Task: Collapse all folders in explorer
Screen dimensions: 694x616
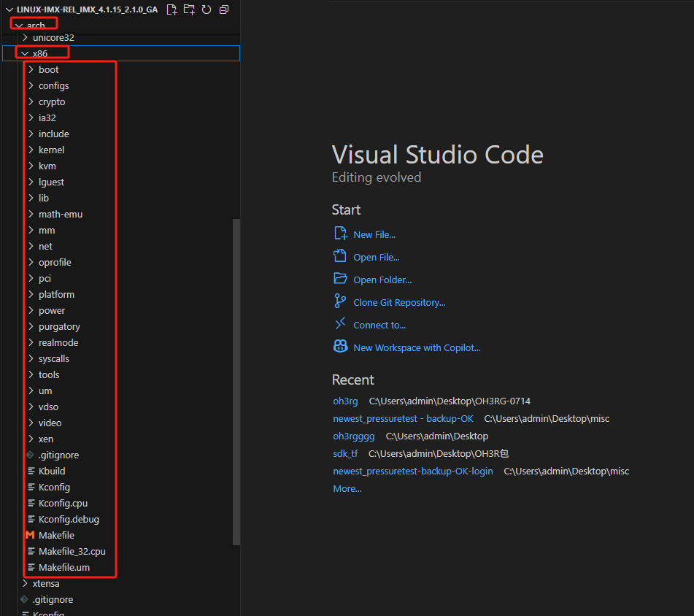Action: [x=224, y=9]
